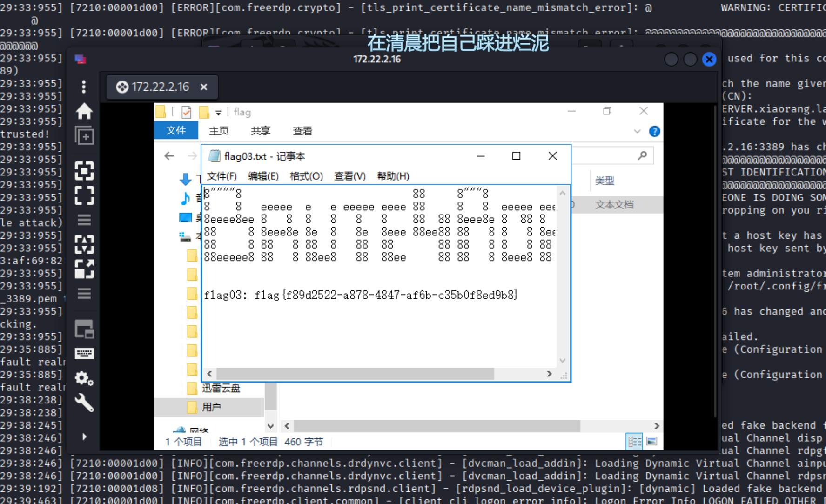Click the blue help question mark icon
The width and height of the screenshot is (826, 504).
[x=654, y=132]
